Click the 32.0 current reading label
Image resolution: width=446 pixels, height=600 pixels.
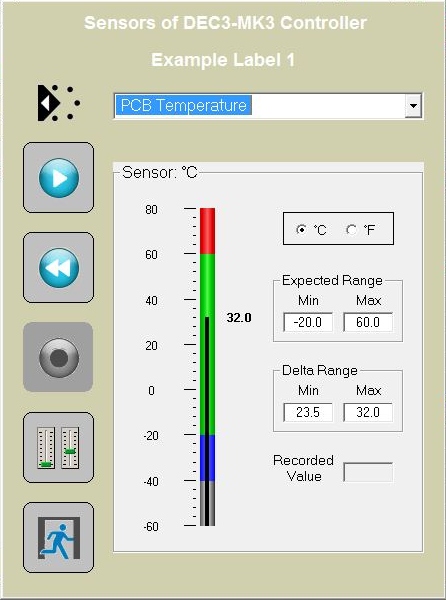tap(239, 318)
